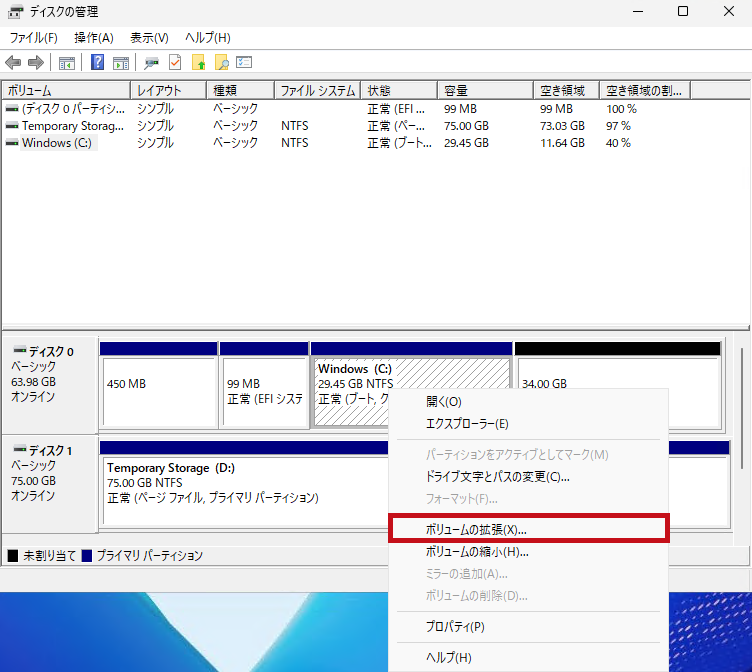Click the drive icon of the Windows (C:) row
Viewport: 752px width, 672px height.
tap(12, 143)
